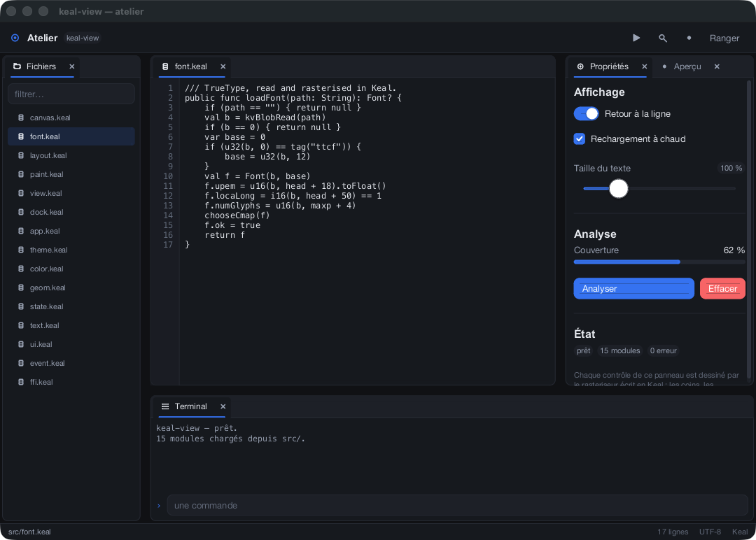Click the Atelier logo icon
The image size is (756, 540).
[15, 38]
